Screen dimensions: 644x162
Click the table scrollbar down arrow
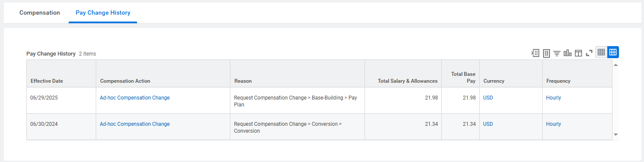616,135
